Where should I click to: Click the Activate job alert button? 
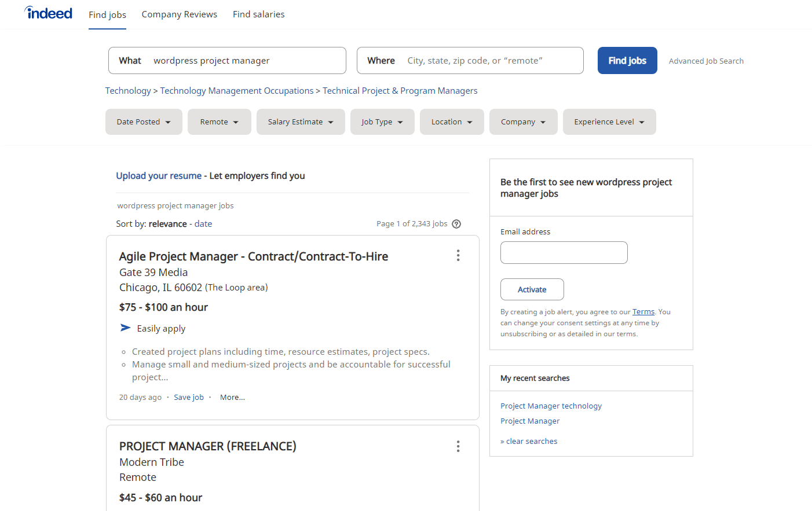coord(532,289)
